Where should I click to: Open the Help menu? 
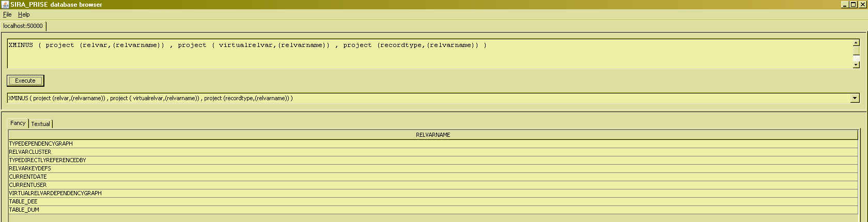[24, 14]
